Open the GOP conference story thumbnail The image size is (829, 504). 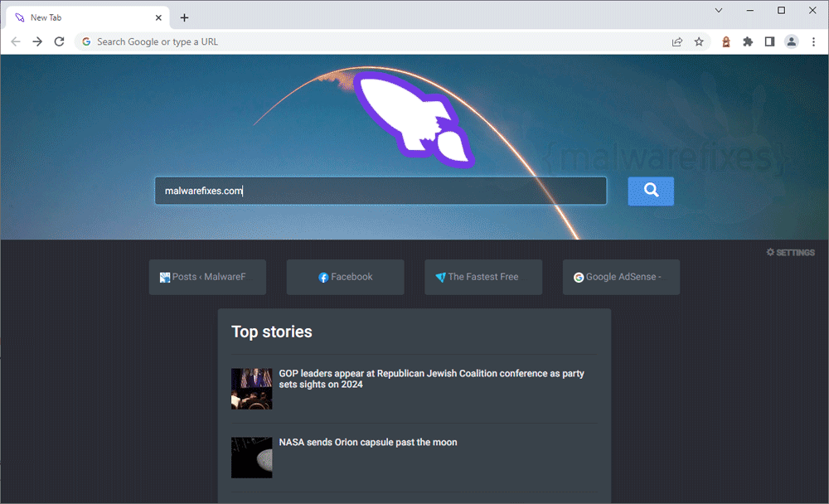click(252, 389)
